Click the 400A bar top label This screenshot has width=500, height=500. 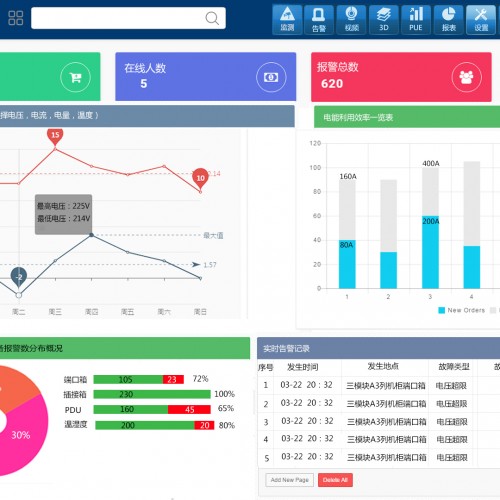coord(431,163)
